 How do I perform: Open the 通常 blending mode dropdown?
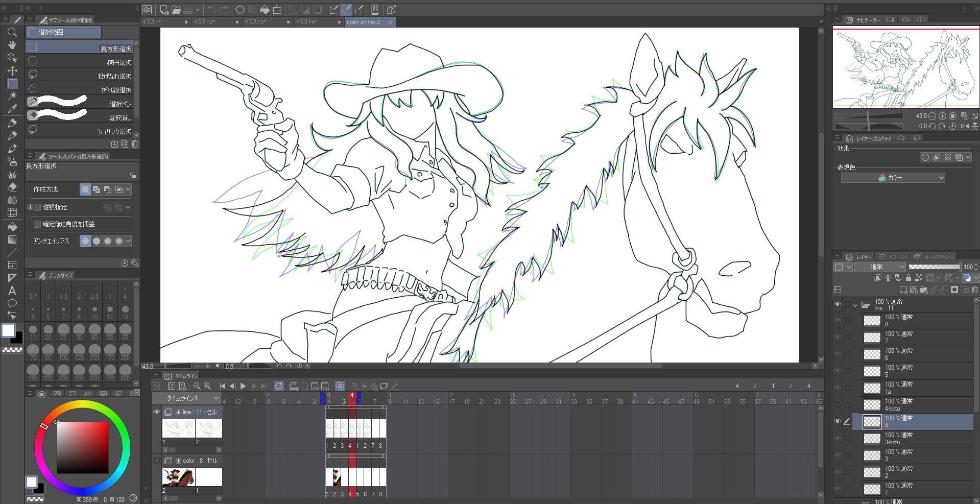880,267
